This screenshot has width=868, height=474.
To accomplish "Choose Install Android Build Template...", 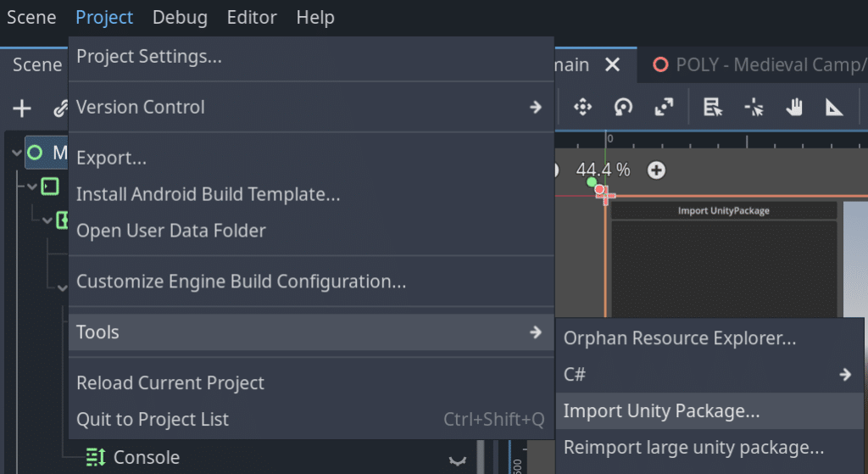I will pos(311,194).
